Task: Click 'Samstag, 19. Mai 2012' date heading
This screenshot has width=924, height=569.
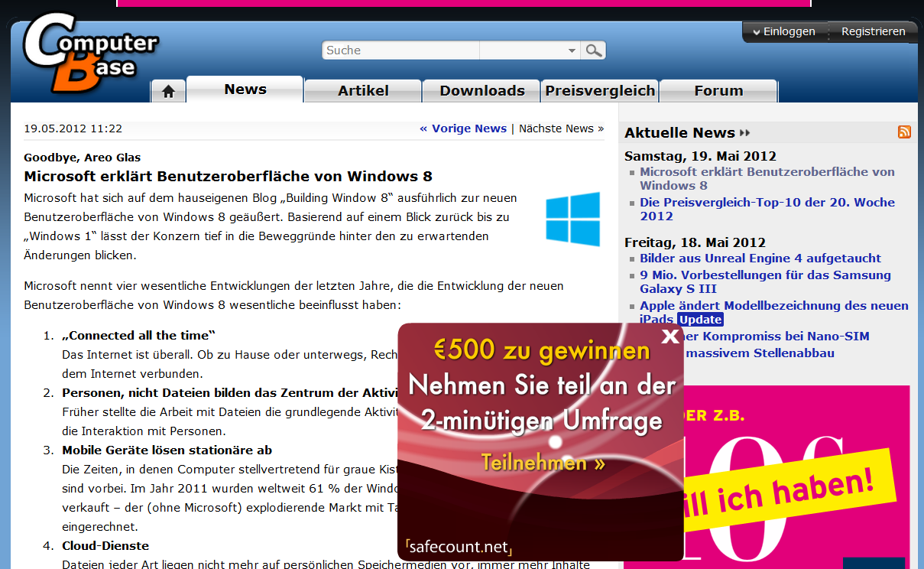Action: coord(700,156)
